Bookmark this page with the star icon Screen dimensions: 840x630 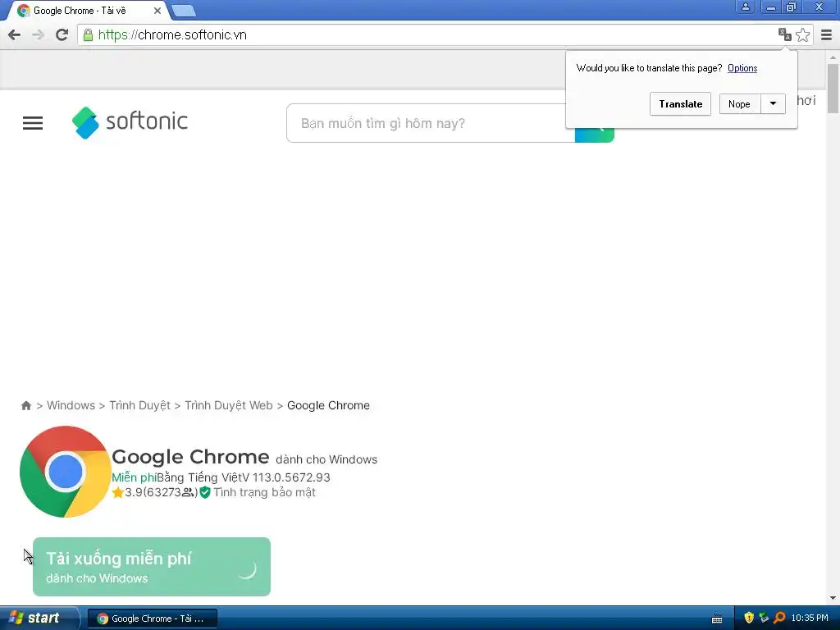click(802, 34)
